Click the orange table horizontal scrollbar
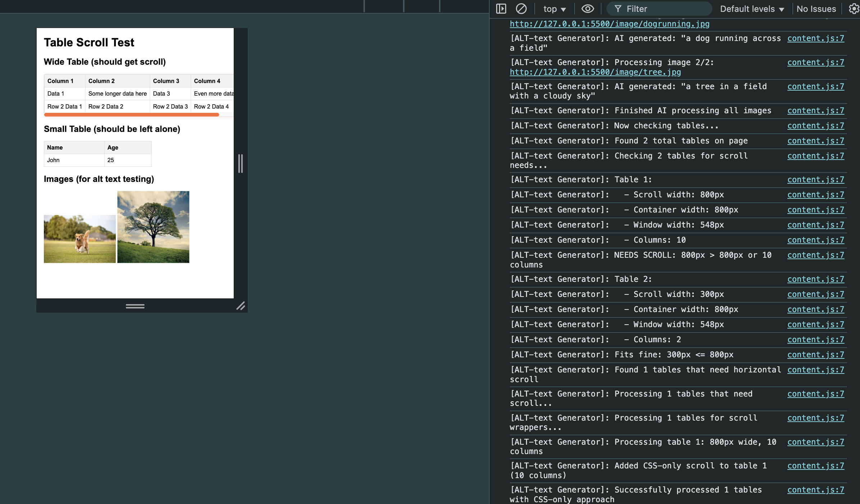The width and height of the screenshot is (860, 504). tap(132, 115)
